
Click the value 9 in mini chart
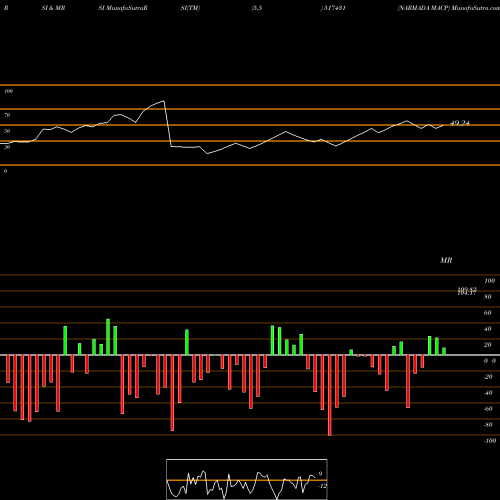tap(320, 474)
